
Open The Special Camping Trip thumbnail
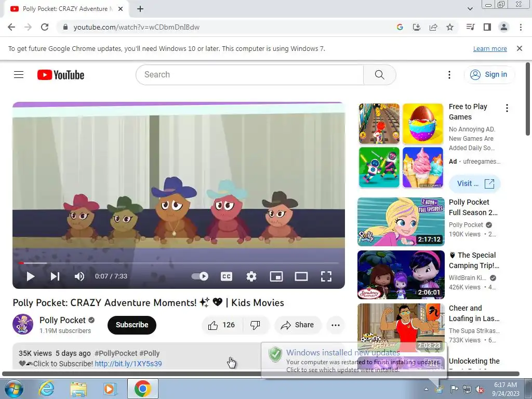coord(401,275)
